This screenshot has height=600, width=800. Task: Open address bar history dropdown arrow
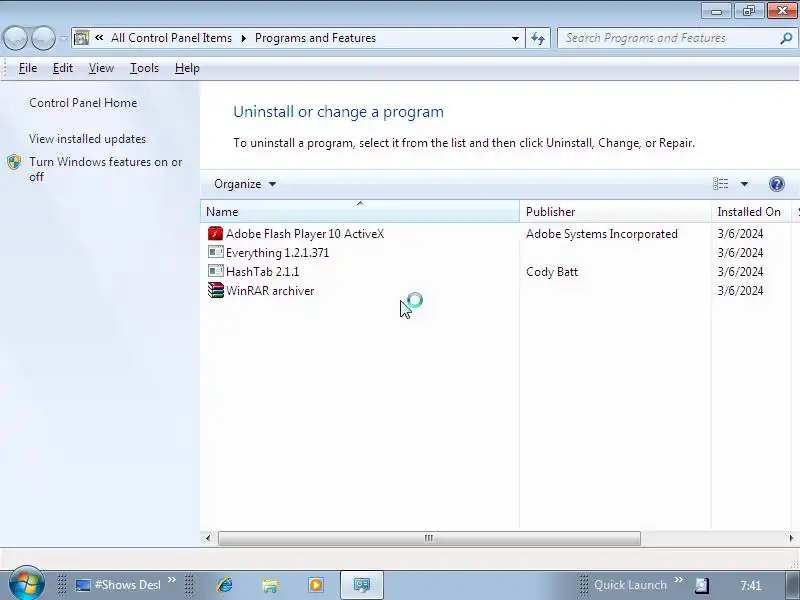(515, 38)
